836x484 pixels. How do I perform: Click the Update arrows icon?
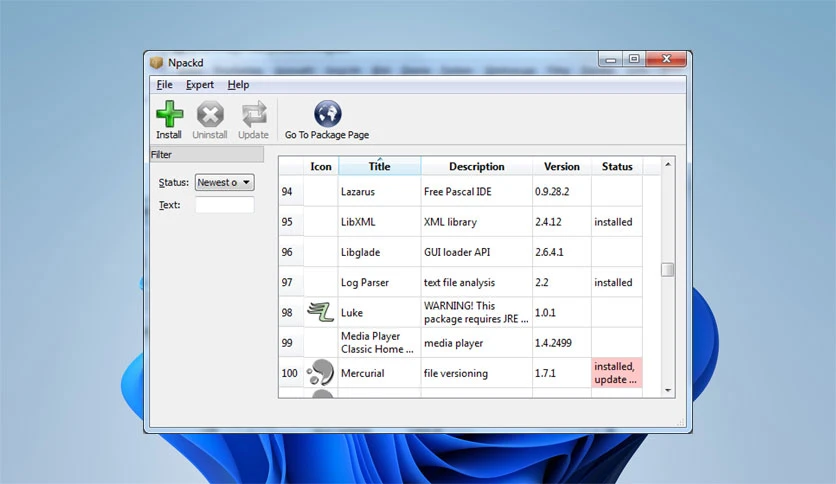254,114
